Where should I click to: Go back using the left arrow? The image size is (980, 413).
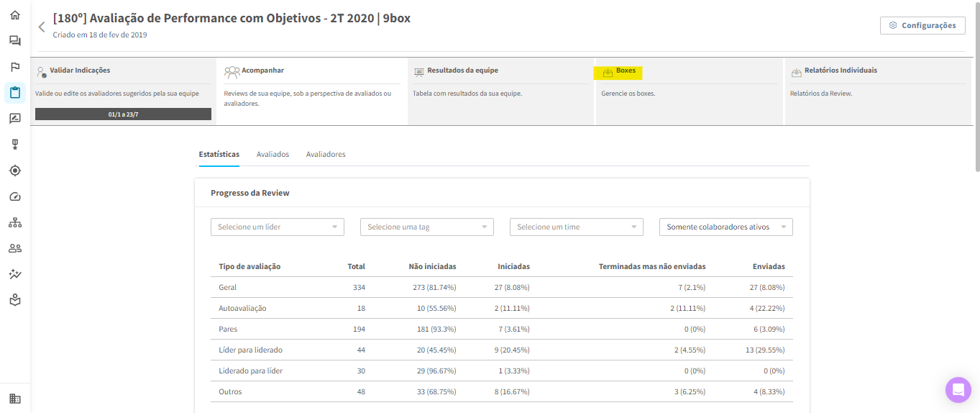point(42,27)
